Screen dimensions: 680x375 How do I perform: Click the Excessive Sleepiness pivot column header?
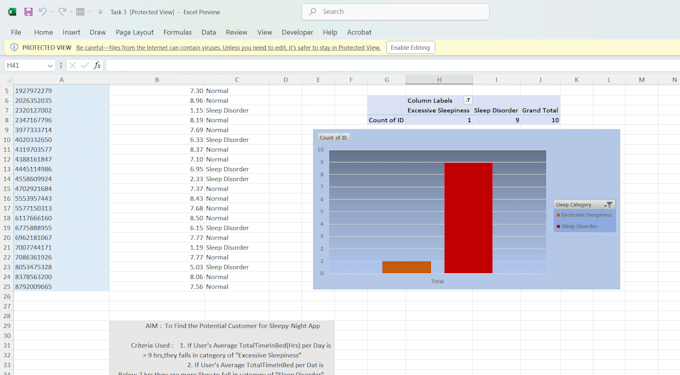pos(438,110)
